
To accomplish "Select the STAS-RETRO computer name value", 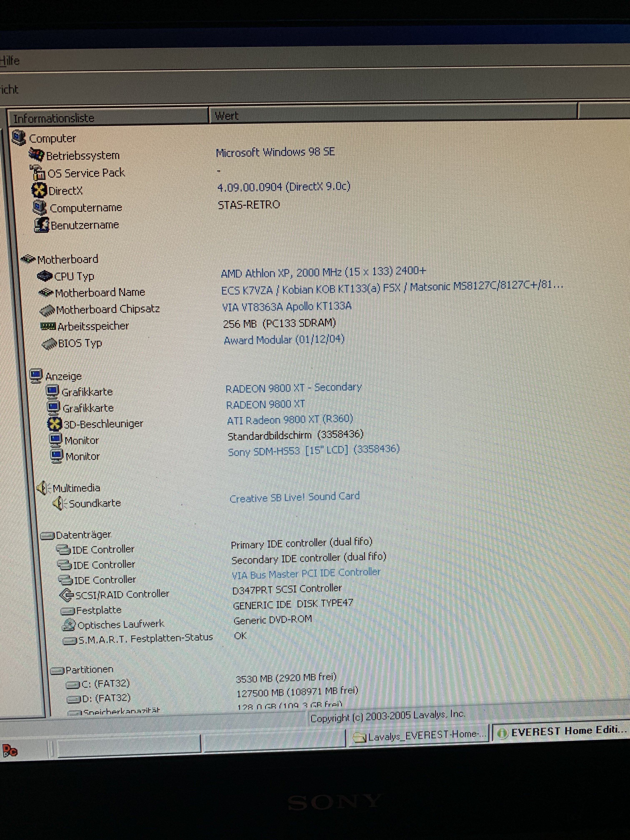I will pos(249,205).
